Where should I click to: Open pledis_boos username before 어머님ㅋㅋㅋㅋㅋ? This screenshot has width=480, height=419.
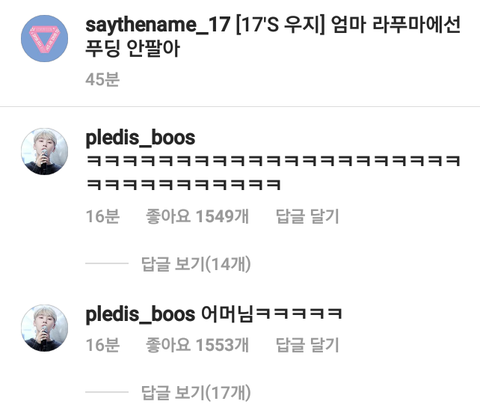coord(140,314)
